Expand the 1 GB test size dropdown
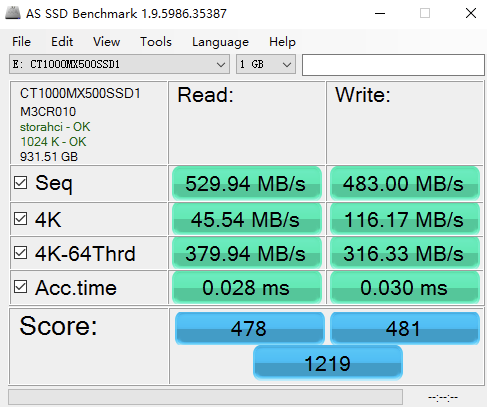 (x=266, y=64)
